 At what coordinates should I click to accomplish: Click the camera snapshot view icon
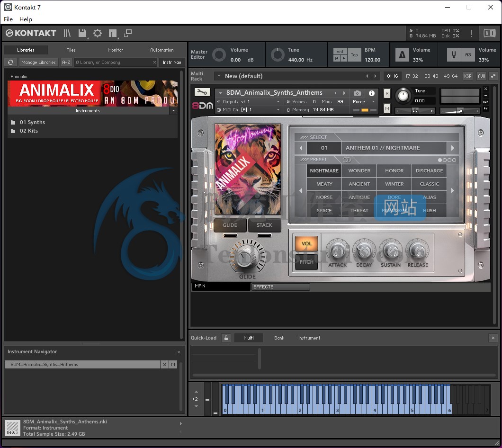point(357,93)
